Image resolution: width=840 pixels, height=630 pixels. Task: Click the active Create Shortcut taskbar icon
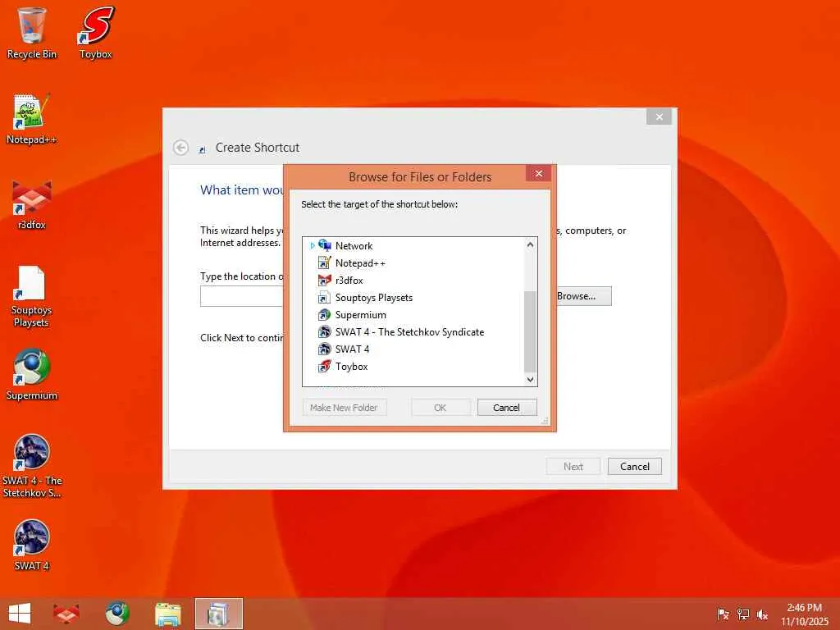click(218, 614)
